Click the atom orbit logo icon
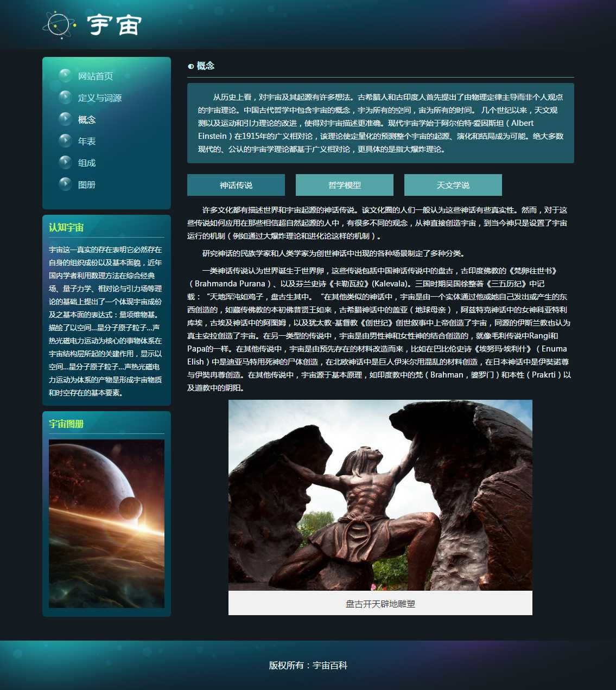The height and width of the screenshot is (690, 616). point(59,25)
